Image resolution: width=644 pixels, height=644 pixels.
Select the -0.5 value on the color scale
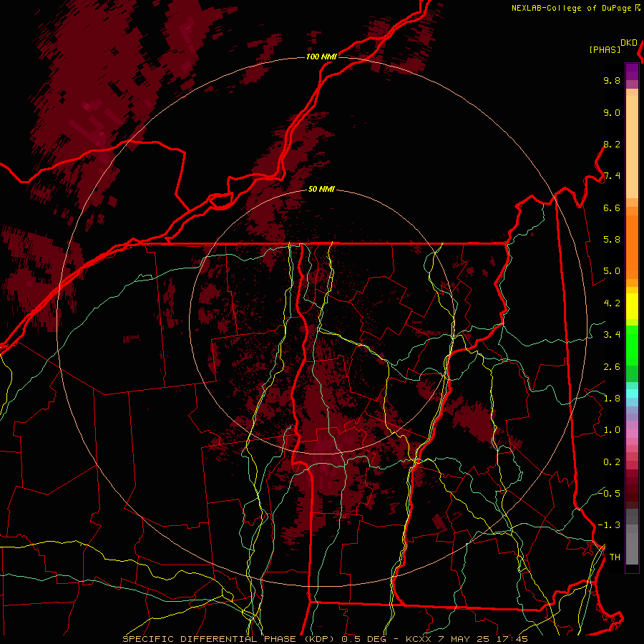point(609,493)
